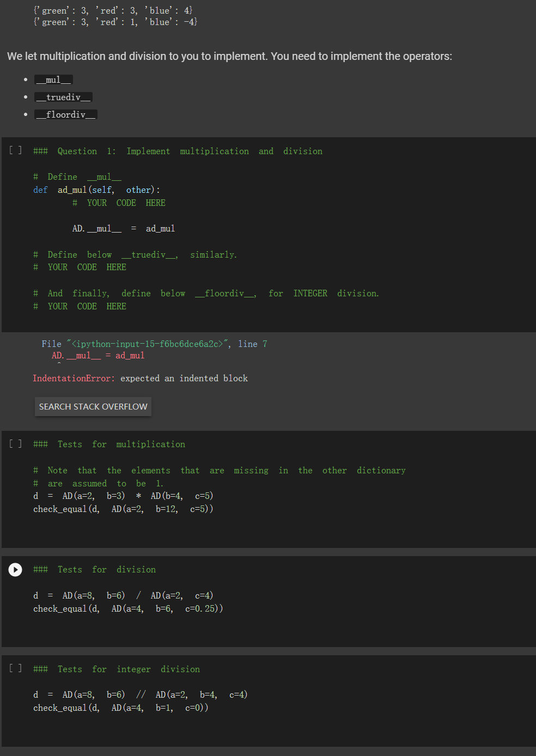The width and height of the screenshot is (536, 756).
Task: Click the ipython-input-15 file link in traceback
Action: click(x=147, y=344)
